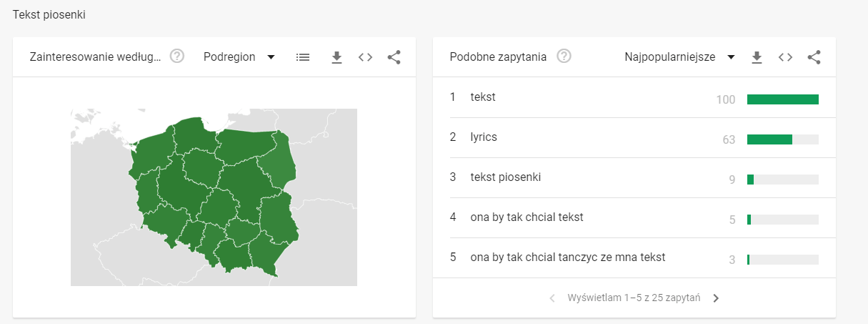The width and height of the screenshot is (868, 324).
Task: Share the region interest card
Action: 394,57
